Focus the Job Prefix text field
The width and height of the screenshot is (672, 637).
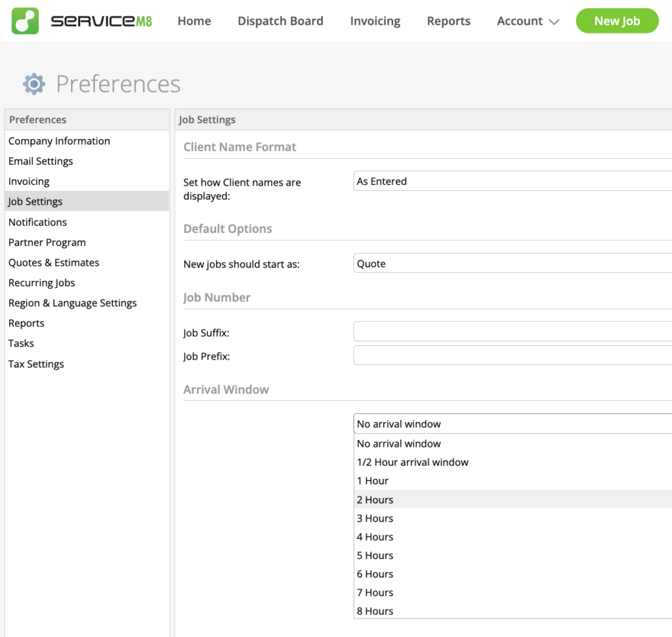tap(512, 356)
